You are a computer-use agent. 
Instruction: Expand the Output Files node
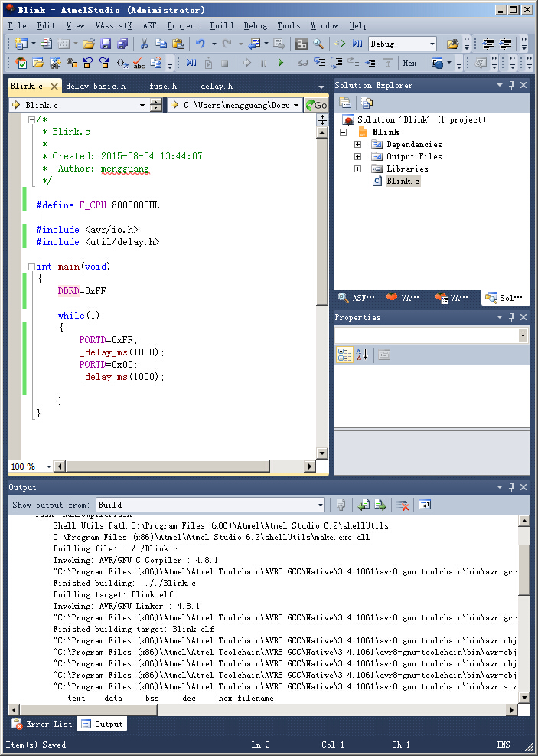(357, 156)
